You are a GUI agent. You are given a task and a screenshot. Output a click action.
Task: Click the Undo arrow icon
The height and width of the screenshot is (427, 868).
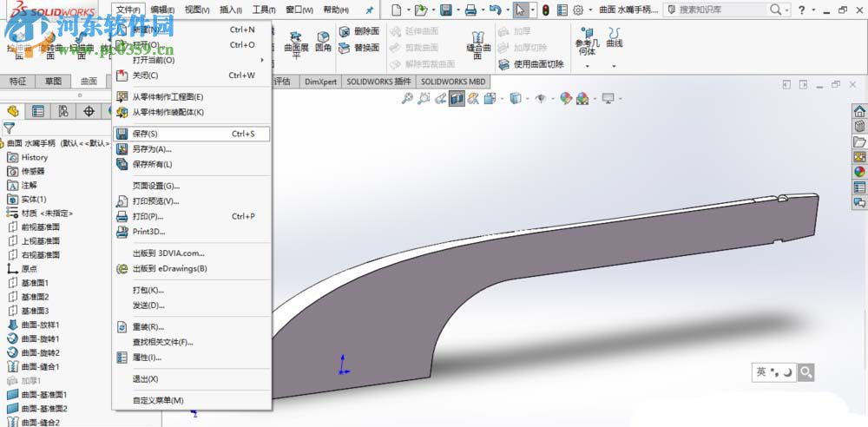[x=496, y=10]
